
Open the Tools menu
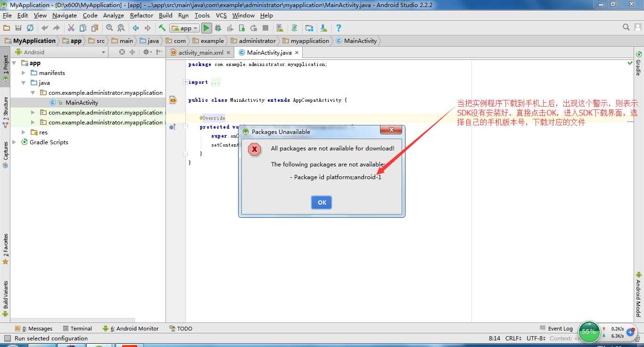tap(202, 16)
